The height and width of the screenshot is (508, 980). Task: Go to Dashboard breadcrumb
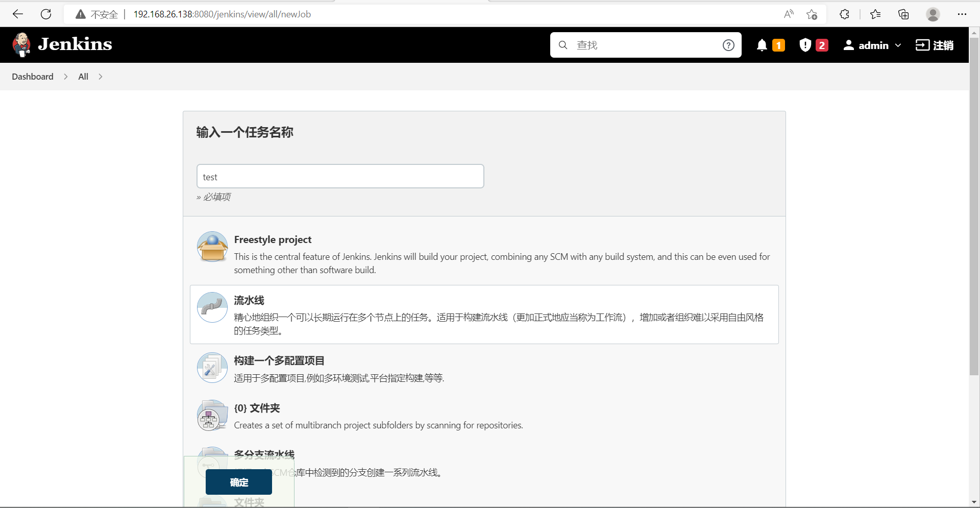[33, 77]
